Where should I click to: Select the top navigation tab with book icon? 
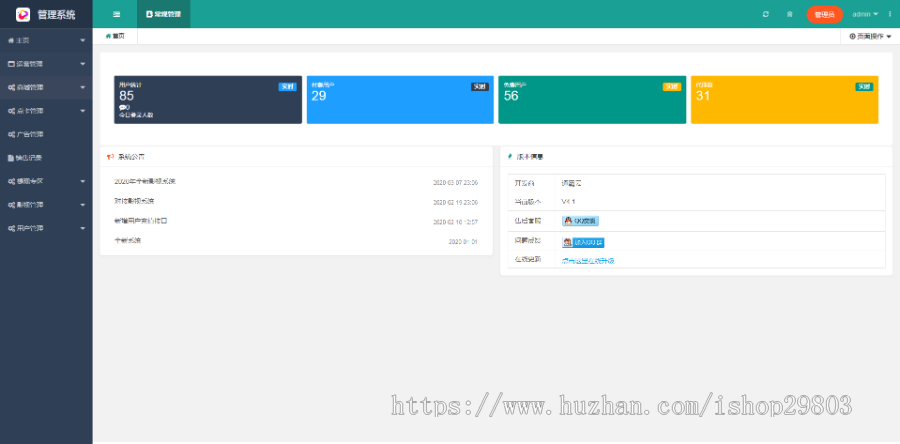coord(162,14)
